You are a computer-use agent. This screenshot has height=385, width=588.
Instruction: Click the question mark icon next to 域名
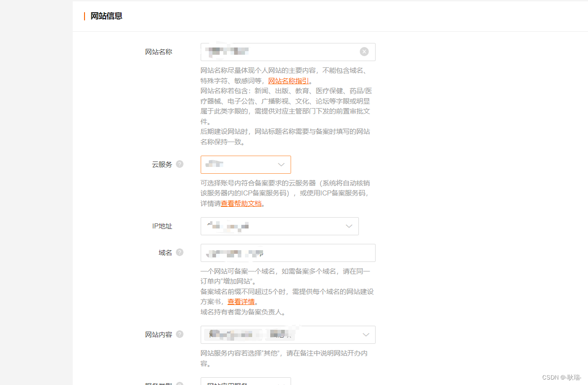(179, 252)
